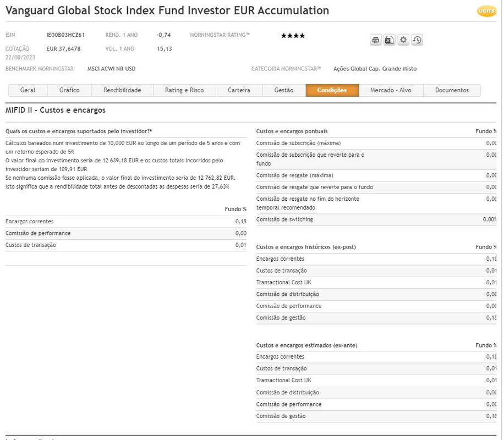The width and height of the screenshot is (504, 440).
Task: Switch to the Gráfico tab
Action: (69, 90)
